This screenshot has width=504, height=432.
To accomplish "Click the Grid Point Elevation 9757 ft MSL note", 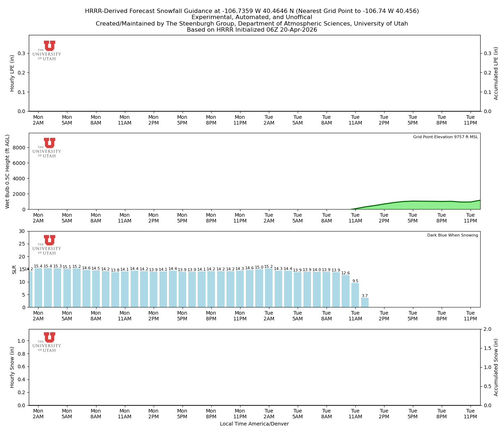I will click(445, 137).
